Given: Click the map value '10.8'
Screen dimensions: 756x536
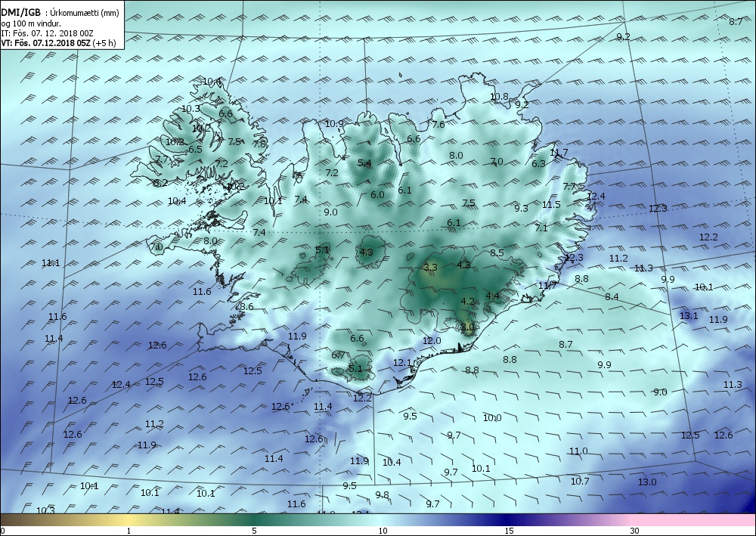Looking at the screenshot, I should [x=499, y=97].
